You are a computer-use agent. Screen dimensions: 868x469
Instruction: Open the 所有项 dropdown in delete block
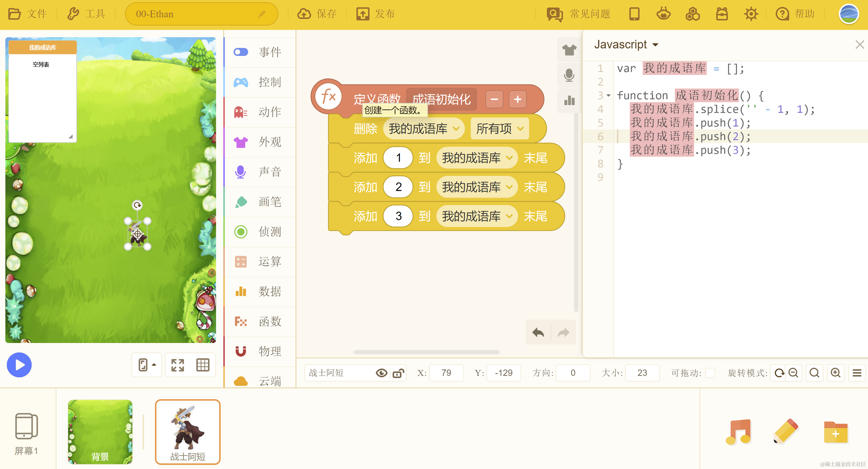pos(499,129)
